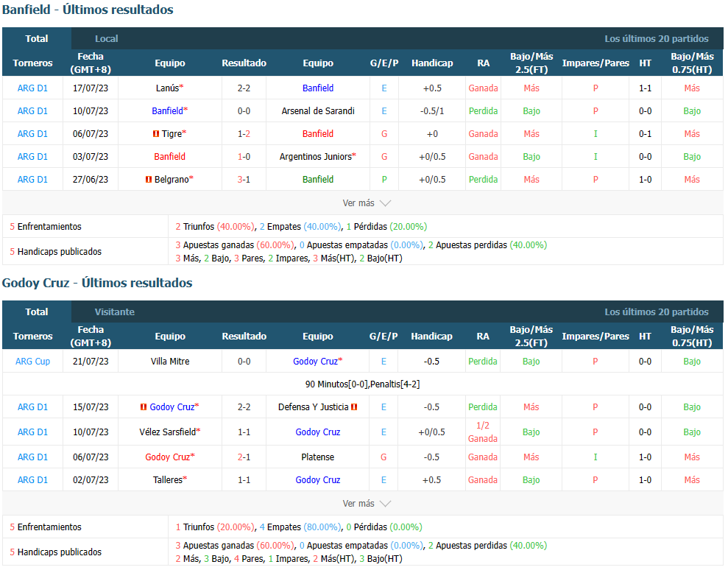Click Banfield in the Lanús 2-2 row

coord(318,88)
